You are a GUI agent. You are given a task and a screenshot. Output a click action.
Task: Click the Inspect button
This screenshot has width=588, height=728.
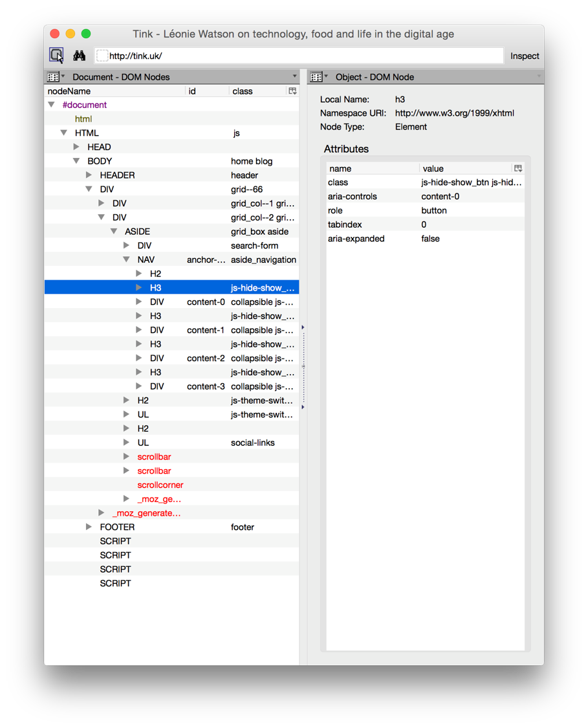(x=525, y=56)
